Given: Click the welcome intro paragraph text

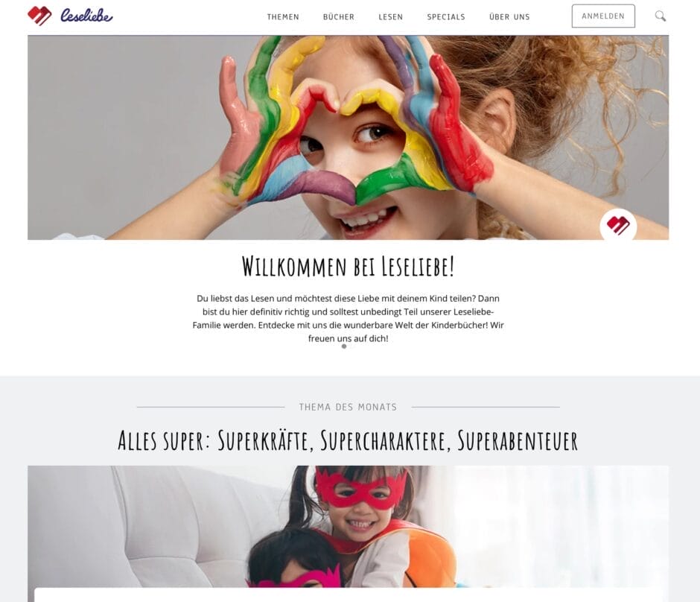Looking at the screenshot, I should pos(349,318).
